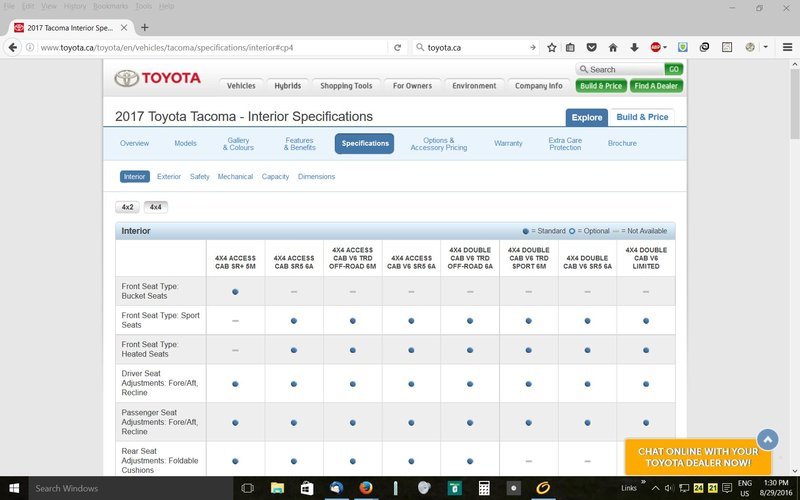
Task: Go back using the browser back arrow
Action: click(x=12, y=47)
